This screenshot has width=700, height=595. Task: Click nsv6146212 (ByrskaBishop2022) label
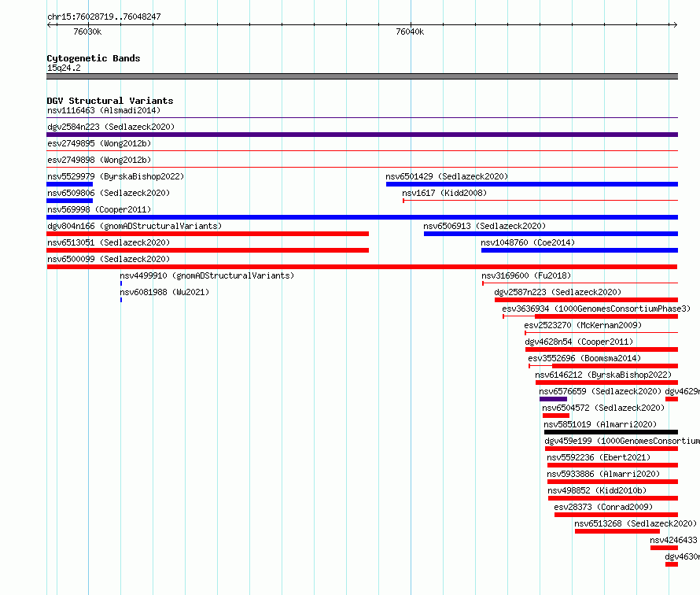(603, 375)
